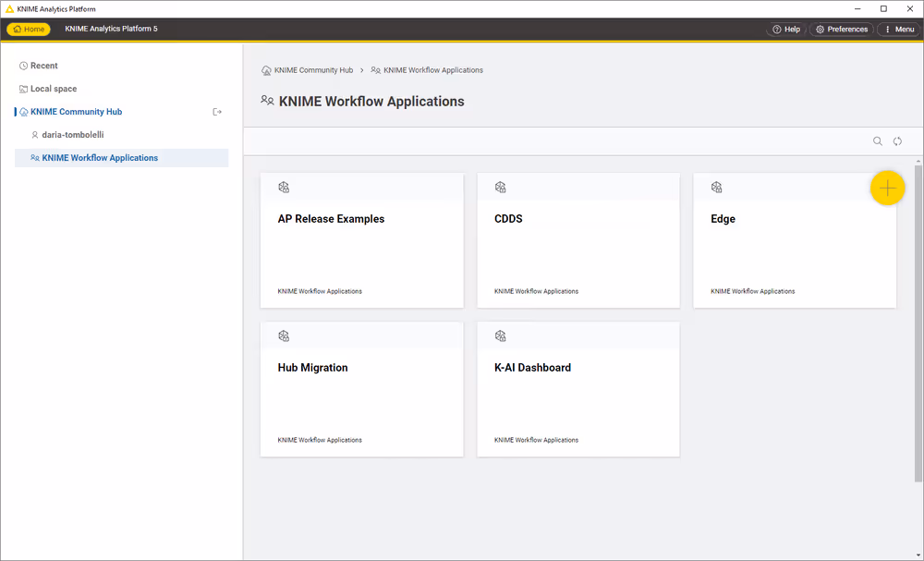Refresh the space list with the sync icon
Screen dimensions: 924x561
[896, 140]
